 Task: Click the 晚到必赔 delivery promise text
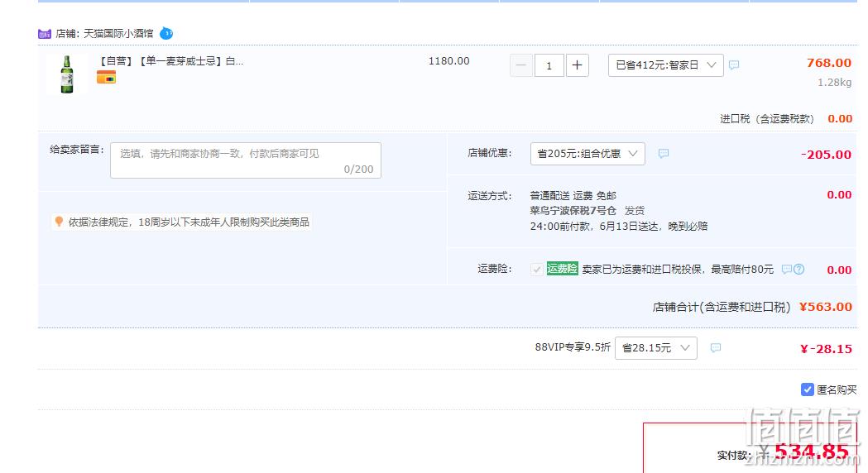tap(688, 227)
